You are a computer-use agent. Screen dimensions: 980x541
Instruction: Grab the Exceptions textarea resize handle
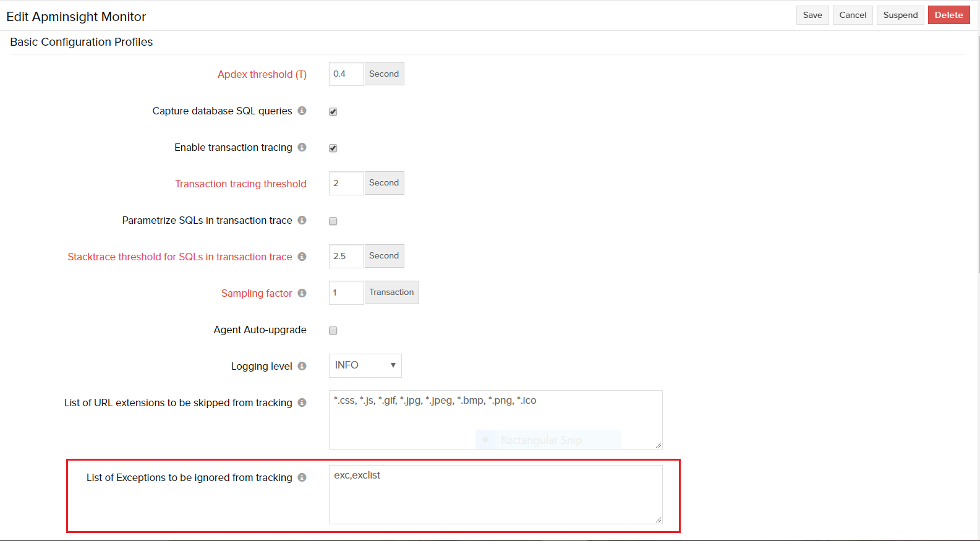tap(658, 520)
